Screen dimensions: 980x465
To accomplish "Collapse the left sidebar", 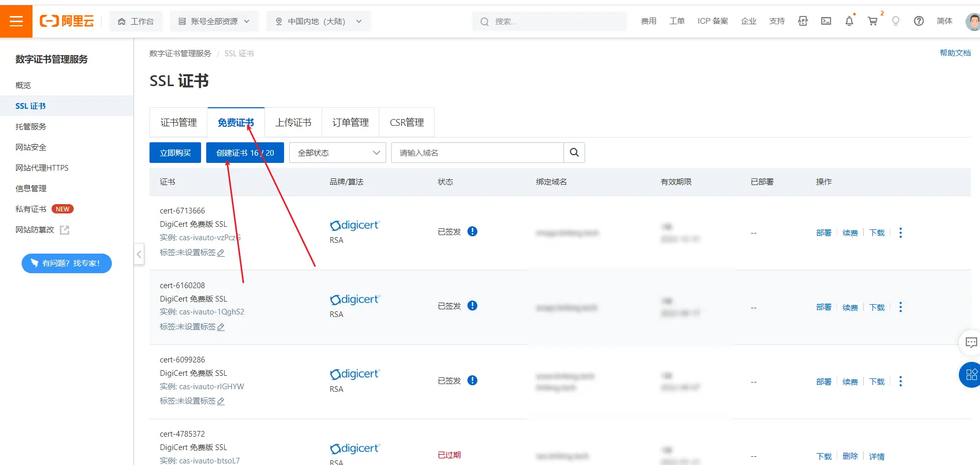I will (x=139, y=254).
